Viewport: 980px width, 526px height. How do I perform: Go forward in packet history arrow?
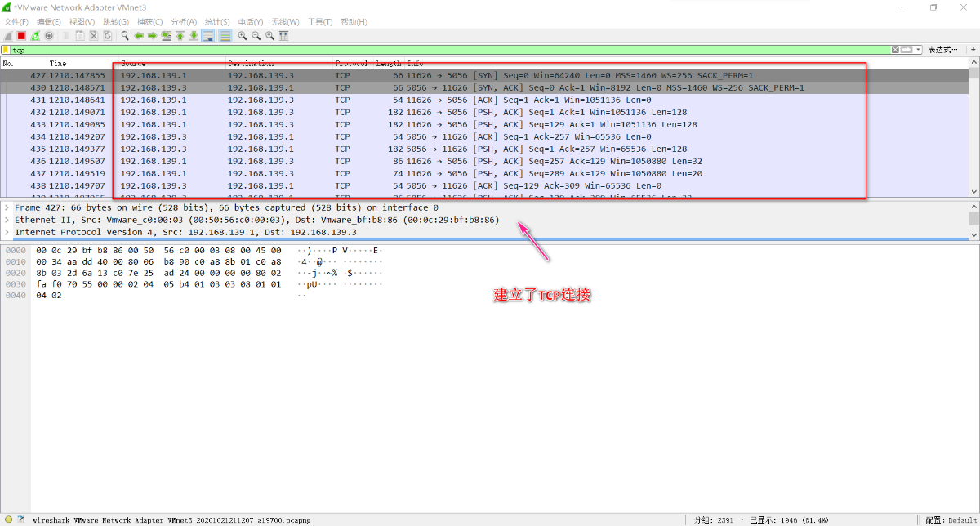point(152,36)
